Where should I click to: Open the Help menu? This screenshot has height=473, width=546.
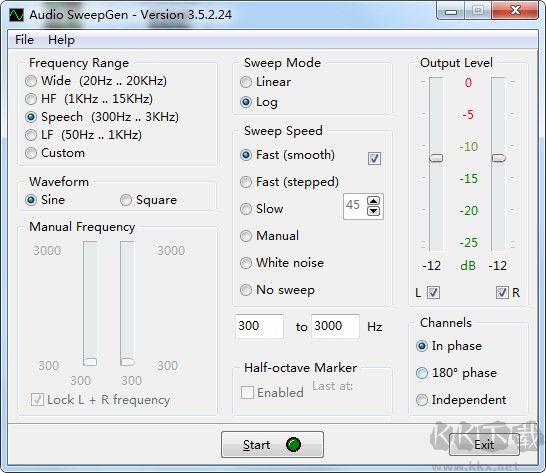point(61,40)
